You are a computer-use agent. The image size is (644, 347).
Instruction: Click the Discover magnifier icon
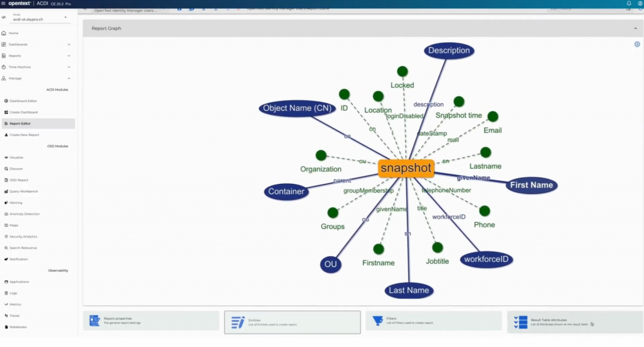(6, 169)
